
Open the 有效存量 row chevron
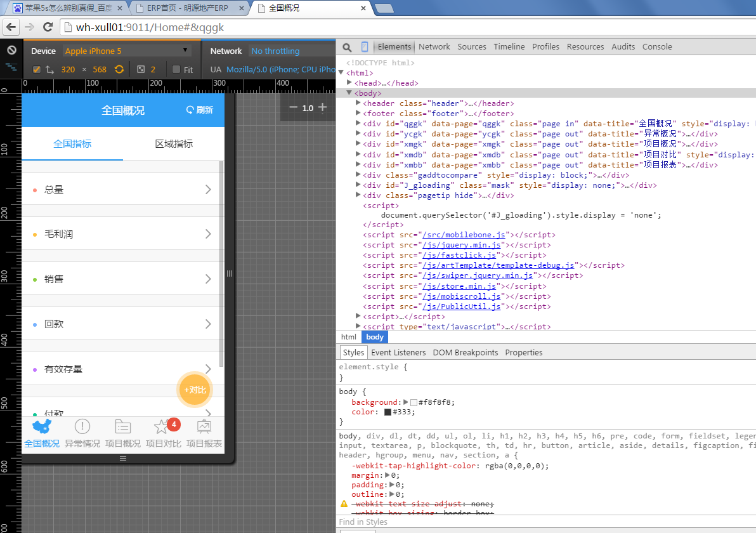tap(208, 369)
